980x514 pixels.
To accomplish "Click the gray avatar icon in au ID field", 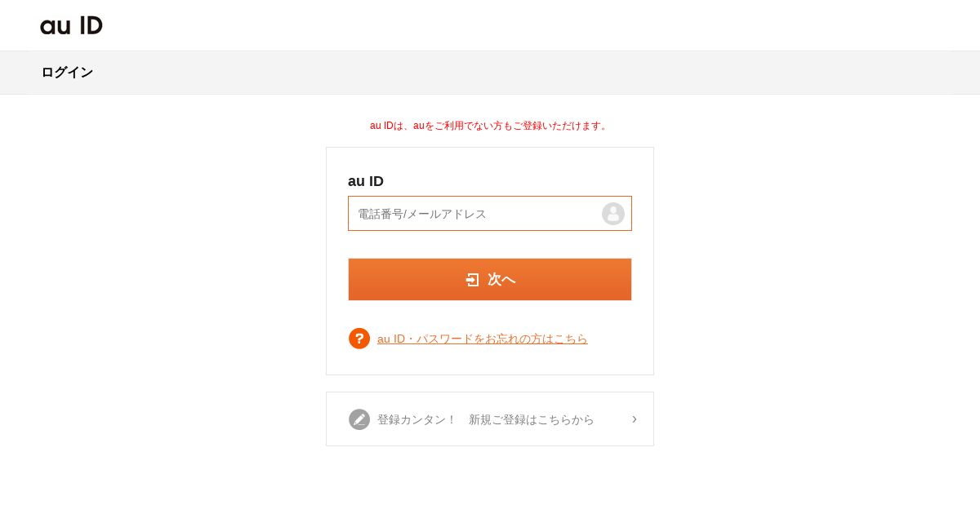I will (613, 214).
